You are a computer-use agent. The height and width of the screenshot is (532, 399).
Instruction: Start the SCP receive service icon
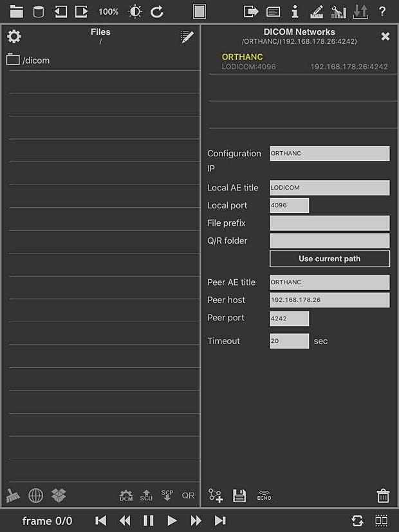click(x=167, y=495)
